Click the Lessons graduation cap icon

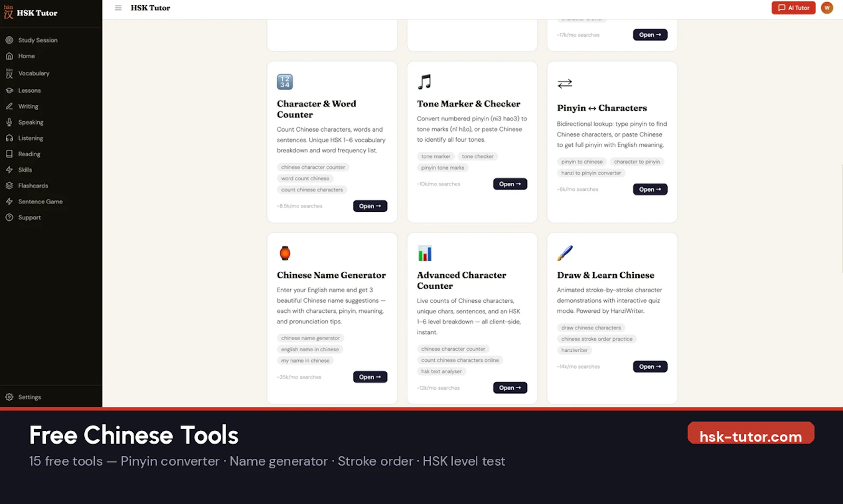9,91
